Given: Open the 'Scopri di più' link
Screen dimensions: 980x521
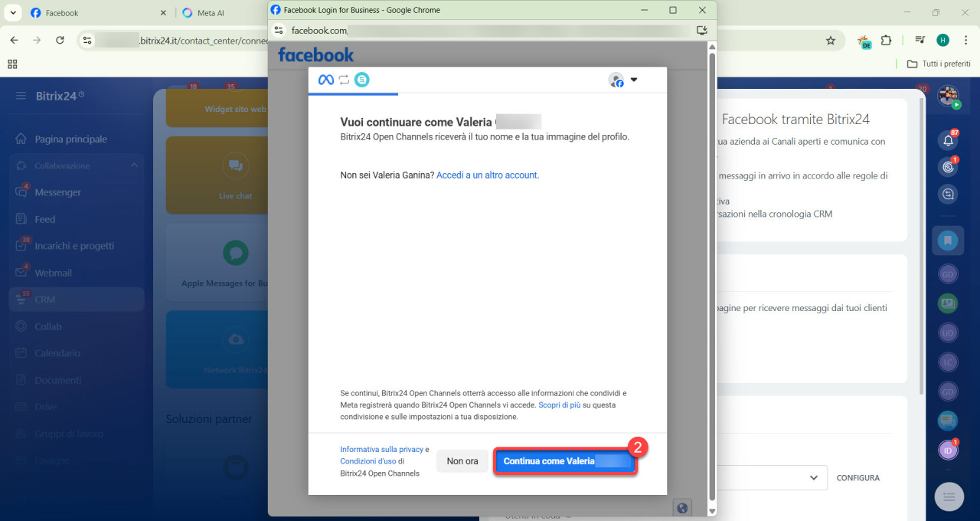Looking at the screenshot, I should pos(559,405).
